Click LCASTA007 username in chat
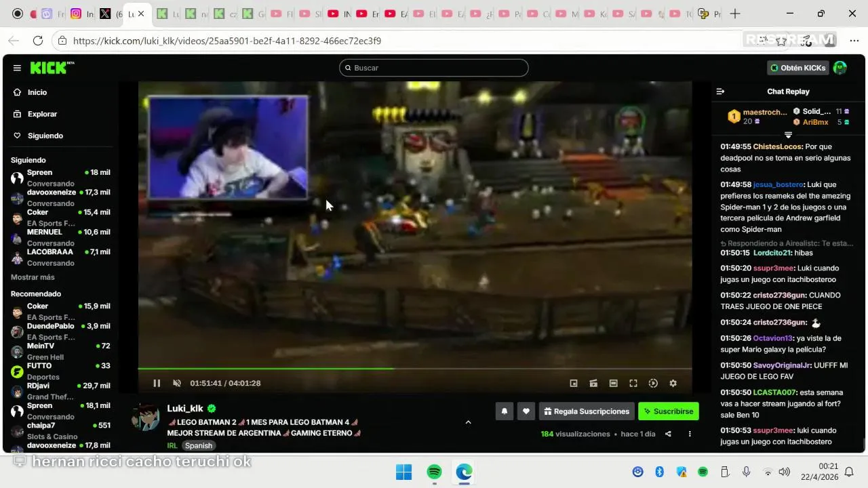The width and height of the screenshot is (868, 488). [774, 392]
